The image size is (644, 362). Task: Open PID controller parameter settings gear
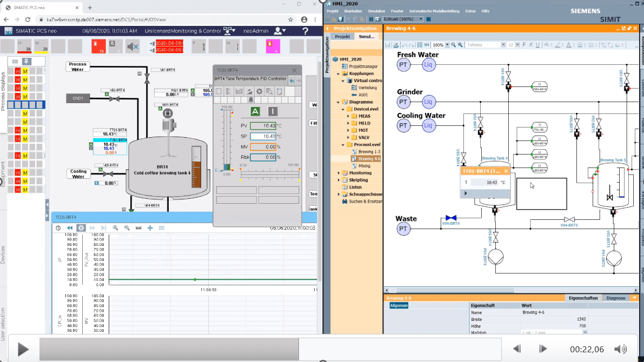tap(260, 91)
